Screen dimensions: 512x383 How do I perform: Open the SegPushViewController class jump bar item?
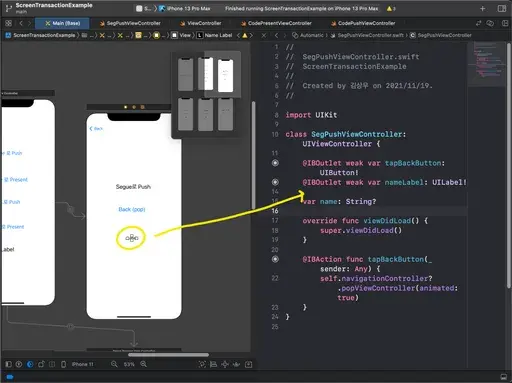[x=440, y=35]
